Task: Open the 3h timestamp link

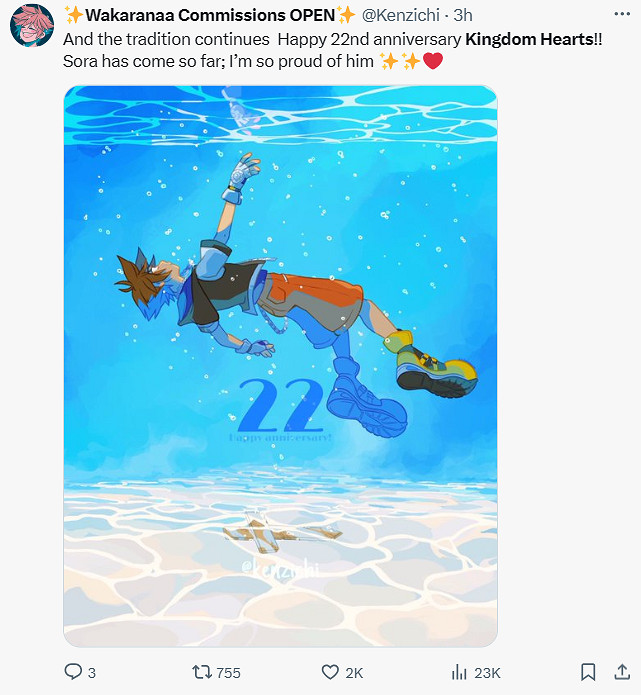Action: coord(463,16)
